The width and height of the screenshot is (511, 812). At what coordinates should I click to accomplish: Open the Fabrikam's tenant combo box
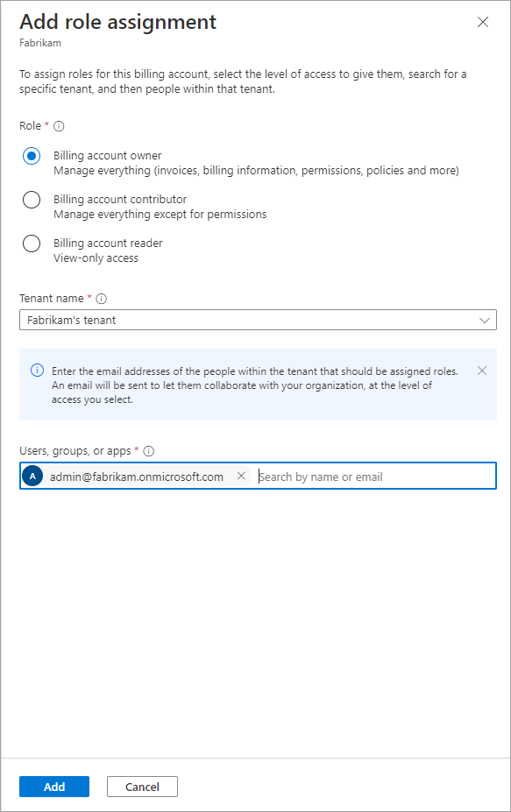coord(258,320)
